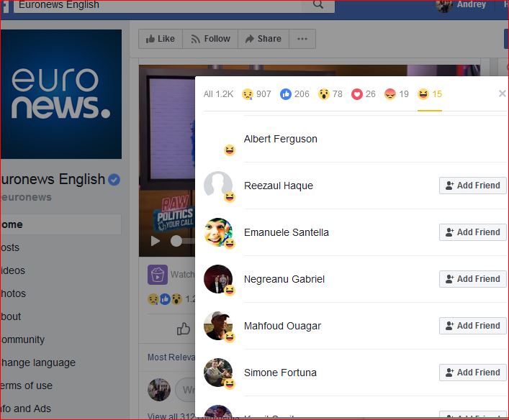Image resolution: width=509 pixels, height=420 pixels.
Task: Select the haha reactions tab 15
Action: 430,94
